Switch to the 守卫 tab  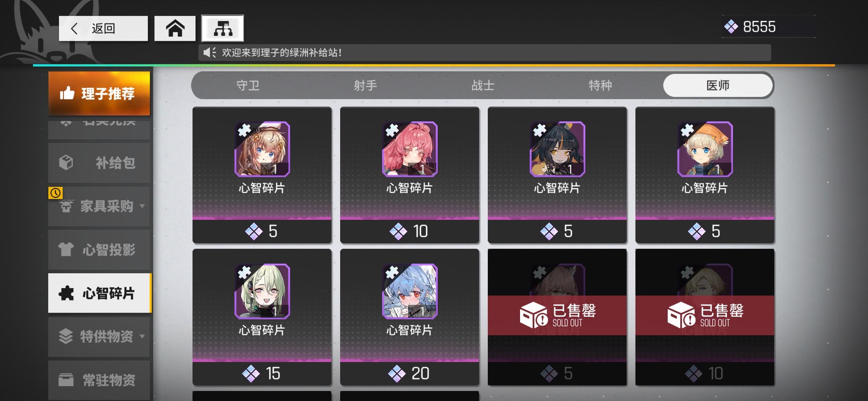point(248,85)
